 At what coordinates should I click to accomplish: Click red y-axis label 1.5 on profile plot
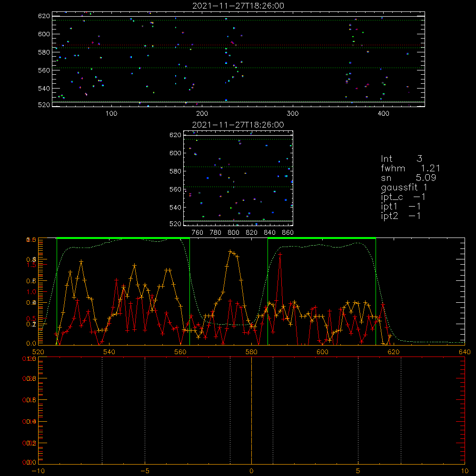coord(31,265)
